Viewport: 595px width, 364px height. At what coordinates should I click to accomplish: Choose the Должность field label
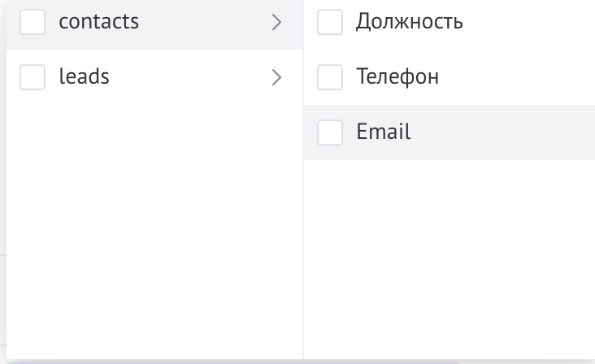[410, 22]
